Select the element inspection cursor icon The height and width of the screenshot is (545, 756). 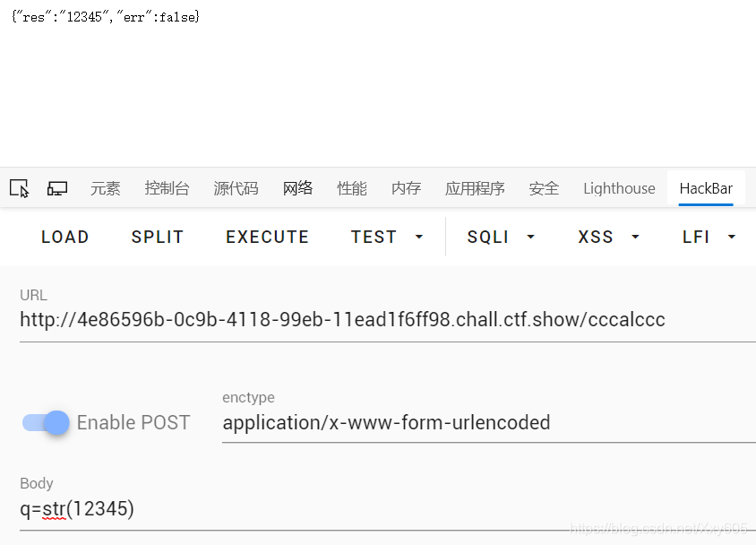pos(19,188)
